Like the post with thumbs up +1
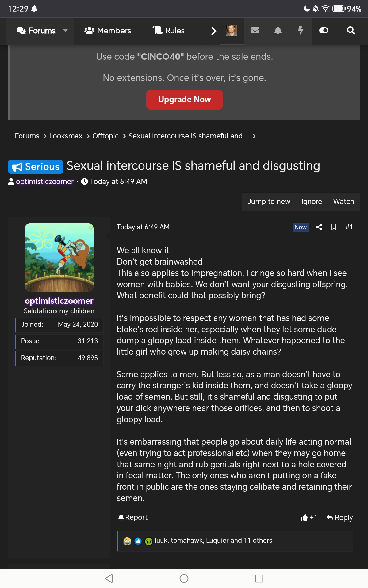 point(309,517)
